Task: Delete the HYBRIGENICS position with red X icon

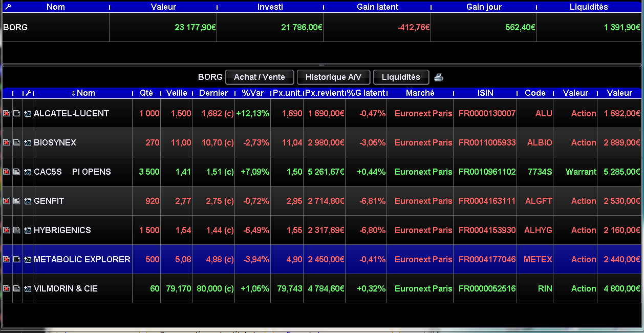Action: pos(7,230)
